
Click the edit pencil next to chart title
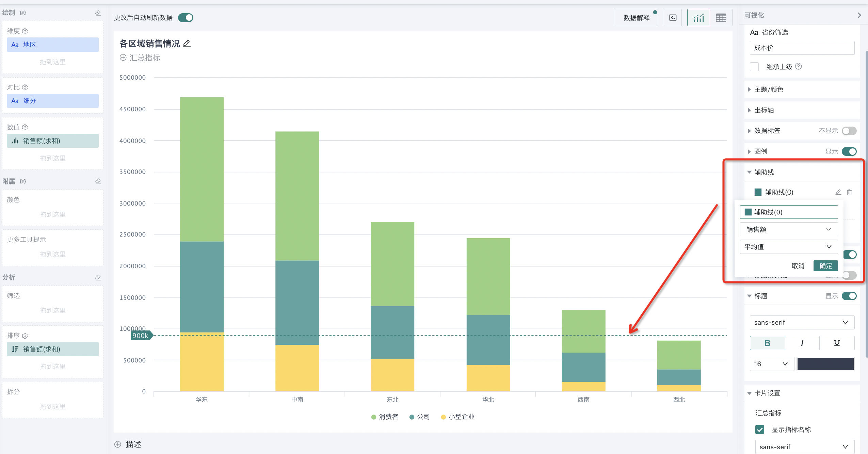point(187,44)
